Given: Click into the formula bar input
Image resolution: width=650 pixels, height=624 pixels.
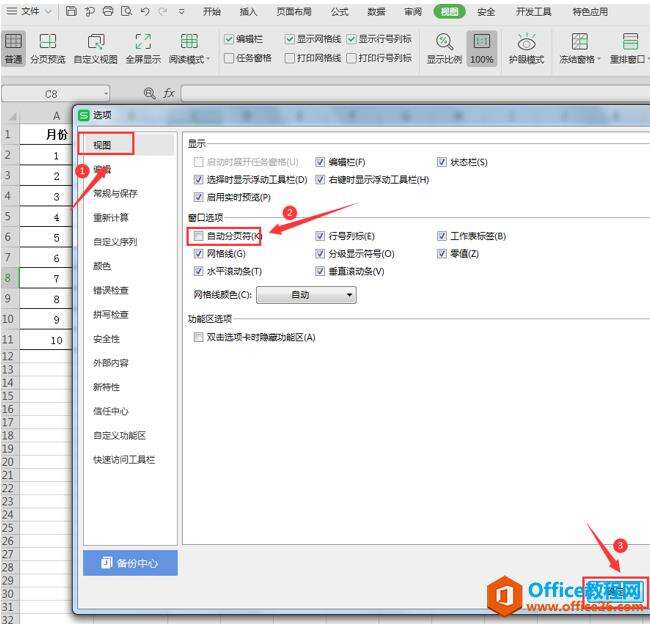Looking at the screenshot, I should [x=415, y=94].
